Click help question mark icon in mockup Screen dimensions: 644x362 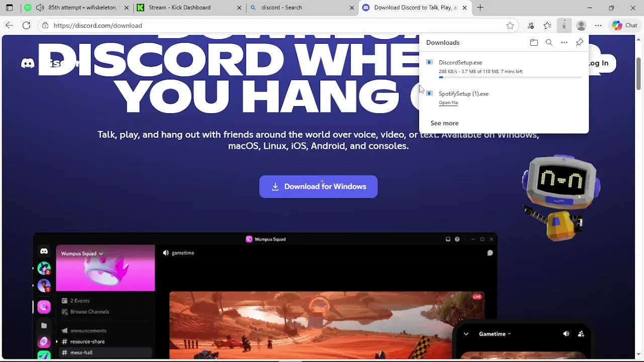pyautogui.click(x=457, y=239)
